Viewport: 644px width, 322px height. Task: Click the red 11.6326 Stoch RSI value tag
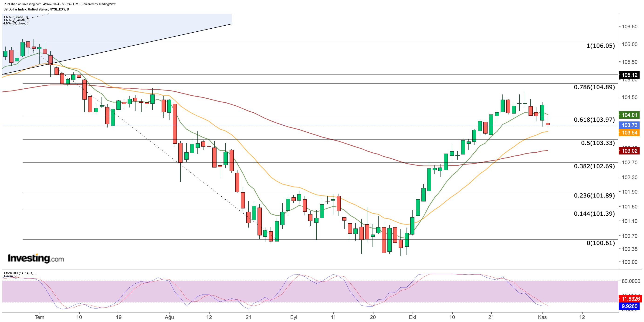[x=630, y=299]
